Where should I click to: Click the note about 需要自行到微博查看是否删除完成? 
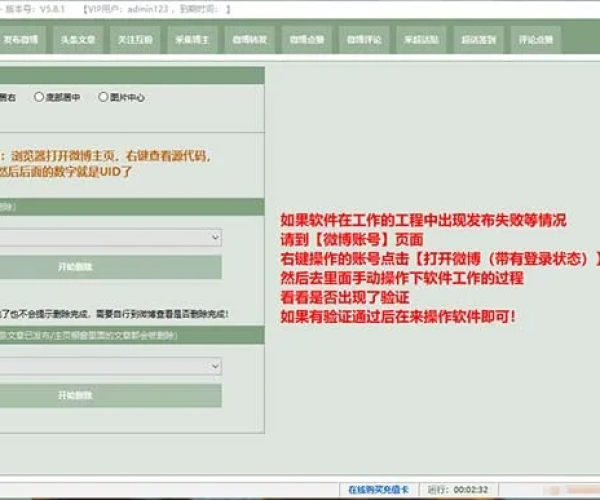tap(114, 314)
